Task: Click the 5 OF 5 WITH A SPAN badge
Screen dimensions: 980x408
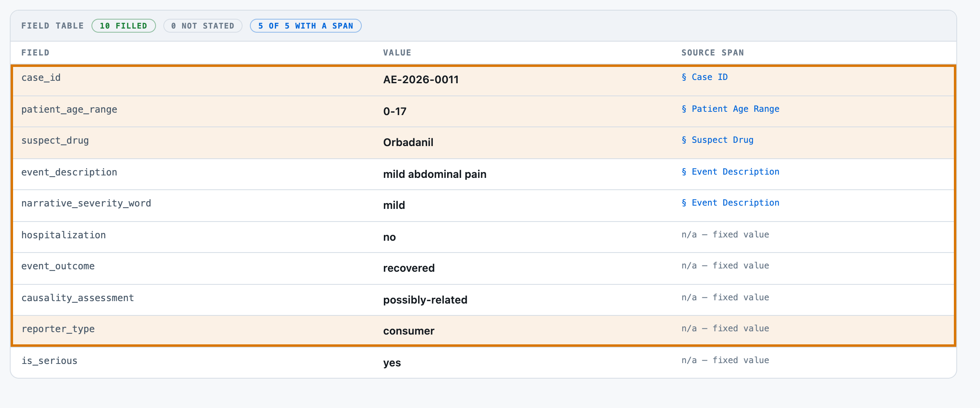Action: (x=306, y=26)
